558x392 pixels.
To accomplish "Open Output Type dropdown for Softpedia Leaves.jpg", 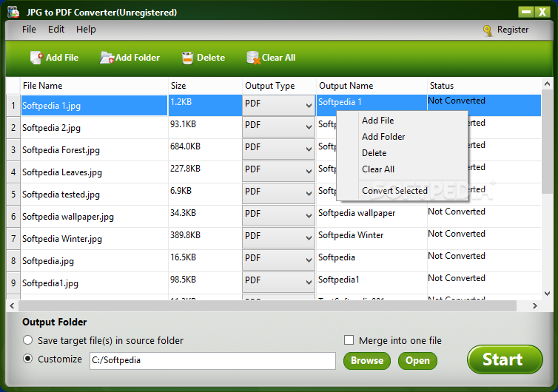I will coord(278,171).
